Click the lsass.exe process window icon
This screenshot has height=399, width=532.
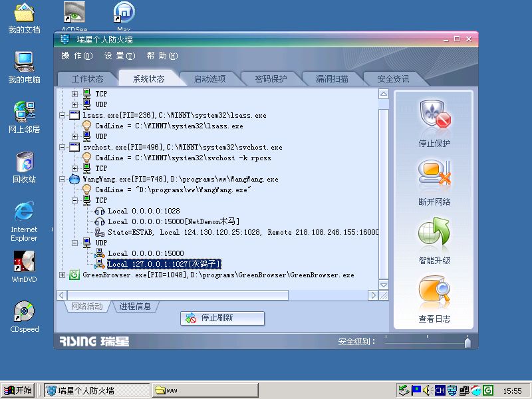click(x=74, y=115)
